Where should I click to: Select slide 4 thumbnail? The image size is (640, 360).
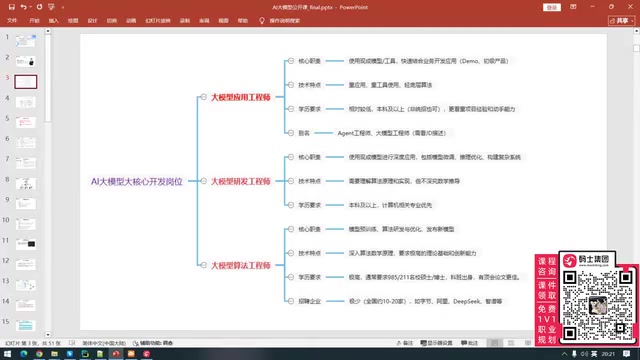pos(25,102)
